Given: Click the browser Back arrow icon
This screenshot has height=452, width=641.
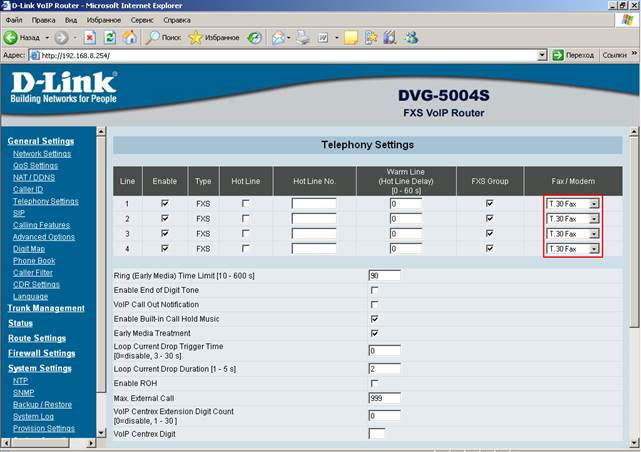Looking at the screenshot, I should [x=12, y=37].
